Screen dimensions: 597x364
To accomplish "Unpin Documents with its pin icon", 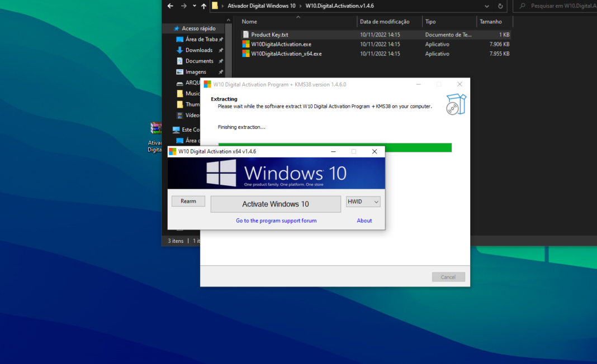I will point(221,61).
